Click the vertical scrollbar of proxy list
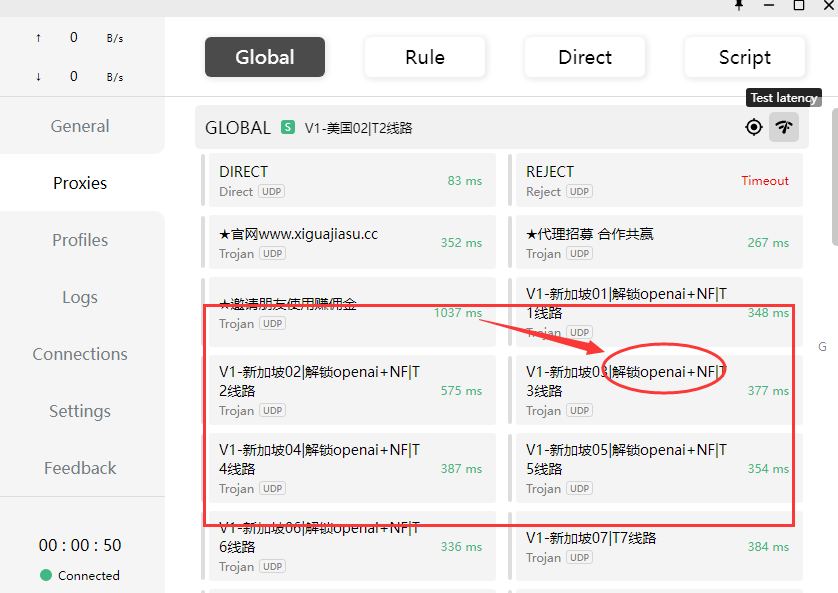Viewport: 838px width, 593px height. pyautogui.click(x=833, y=200)
